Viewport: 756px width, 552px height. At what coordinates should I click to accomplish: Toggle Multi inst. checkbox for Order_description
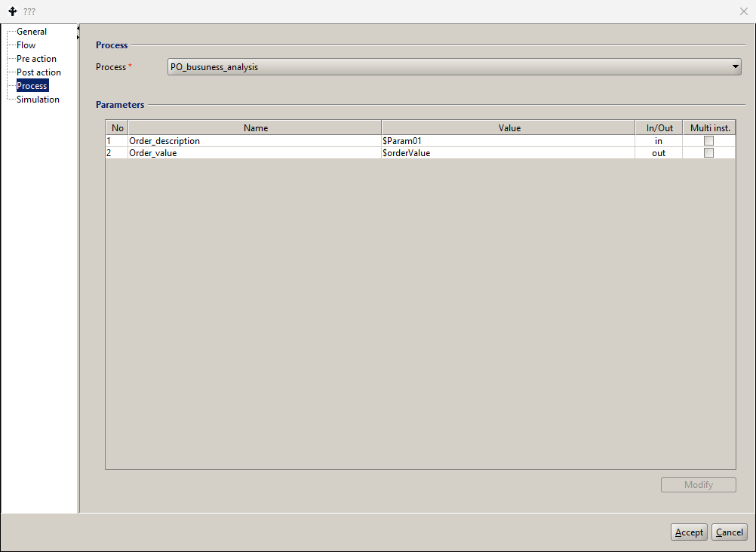coord(708,141)
